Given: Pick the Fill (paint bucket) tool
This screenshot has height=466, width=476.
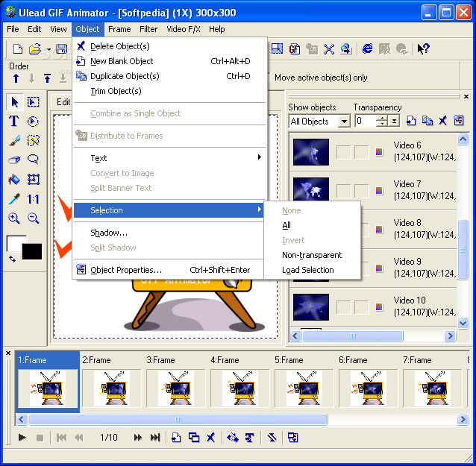Looking at the screenshot, I should point(14,179).
